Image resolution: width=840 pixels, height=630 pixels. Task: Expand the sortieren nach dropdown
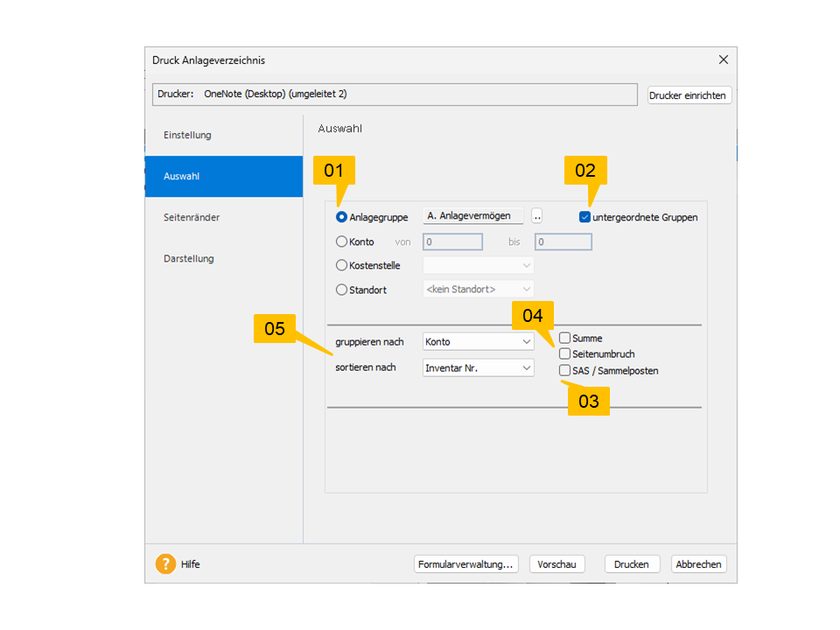[478, 368]
